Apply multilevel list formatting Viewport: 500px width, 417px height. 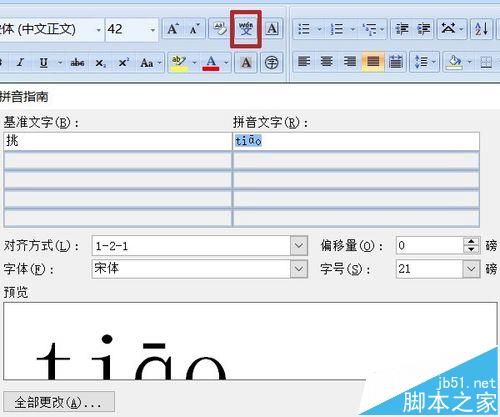(370, 29)
